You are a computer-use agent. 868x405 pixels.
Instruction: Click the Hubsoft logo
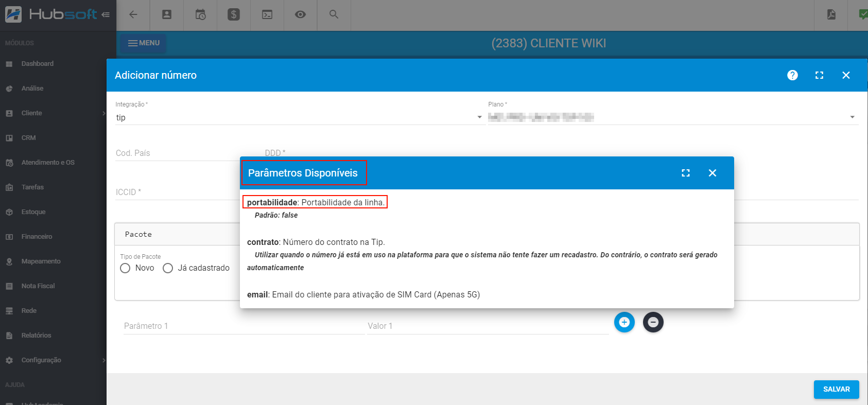click(51, 14)
